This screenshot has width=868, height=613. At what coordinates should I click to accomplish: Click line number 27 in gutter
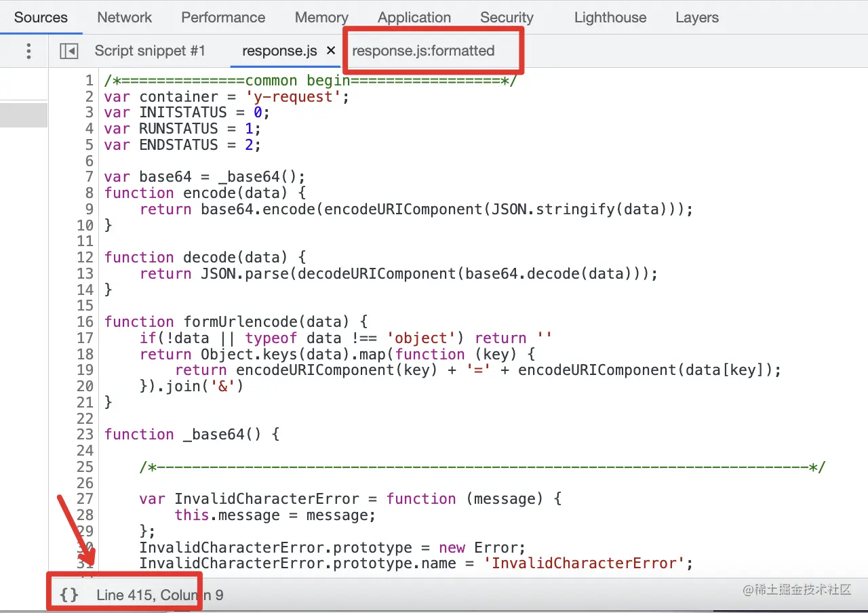point(85,499)
